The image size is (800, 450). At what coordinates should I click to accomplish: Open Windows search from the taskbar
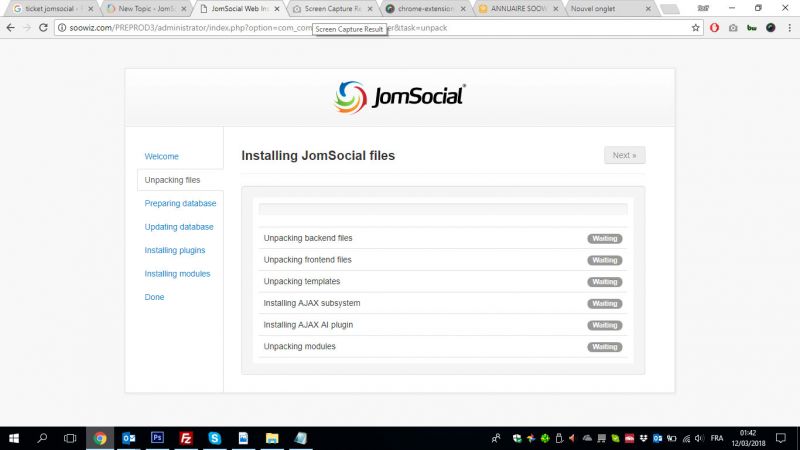pos(42,438)
